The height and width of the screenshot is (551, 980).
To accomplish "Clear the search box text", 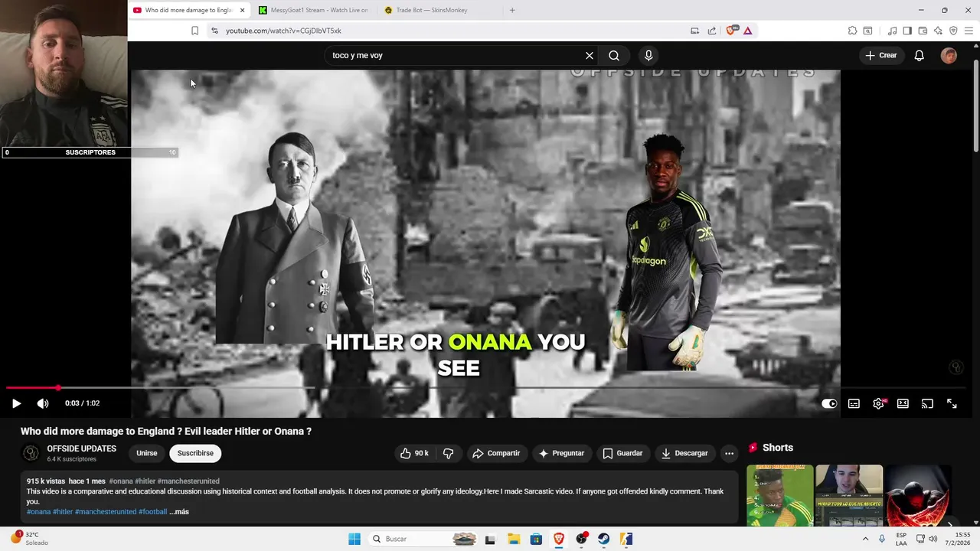I will pos(590,55).
